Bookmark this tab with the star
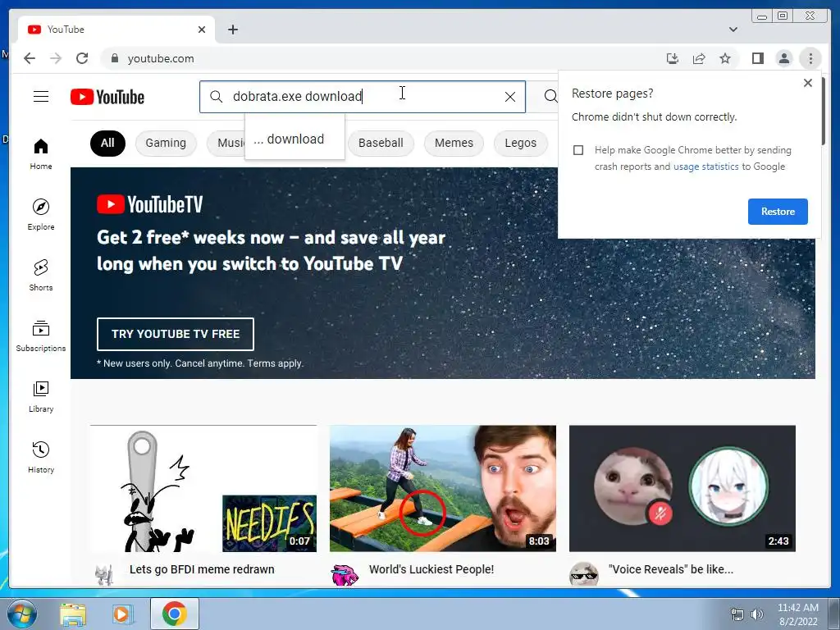The height and width of the screenshot is (630, 840). coord(725,58)
